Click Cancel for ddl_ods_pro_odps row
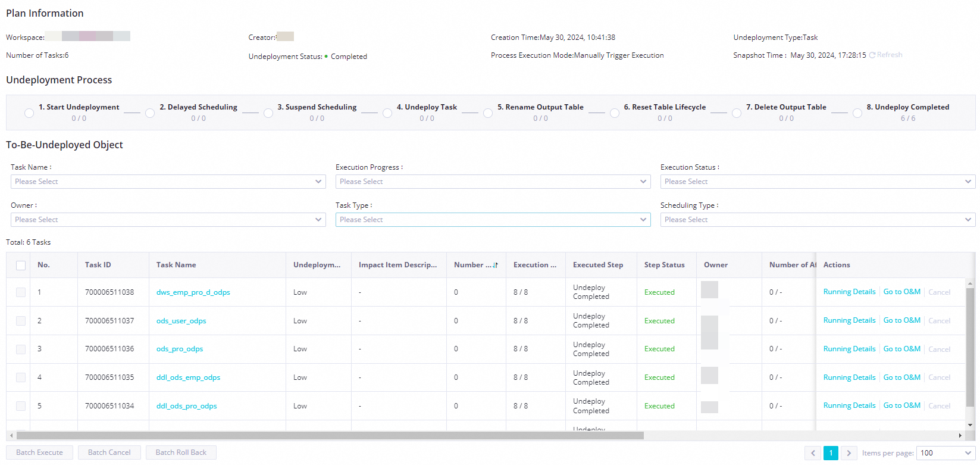980x465 pixels. tap(940, 406)
